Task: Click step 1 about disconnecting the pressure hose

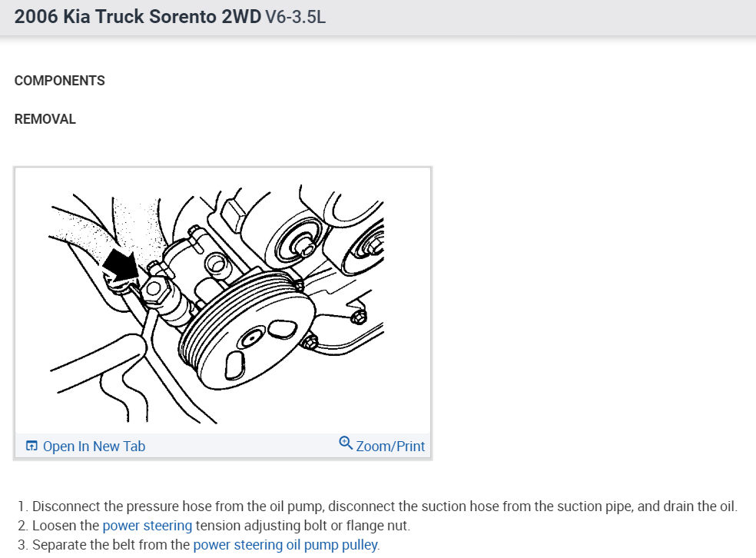Action: [x=378, y=506]
